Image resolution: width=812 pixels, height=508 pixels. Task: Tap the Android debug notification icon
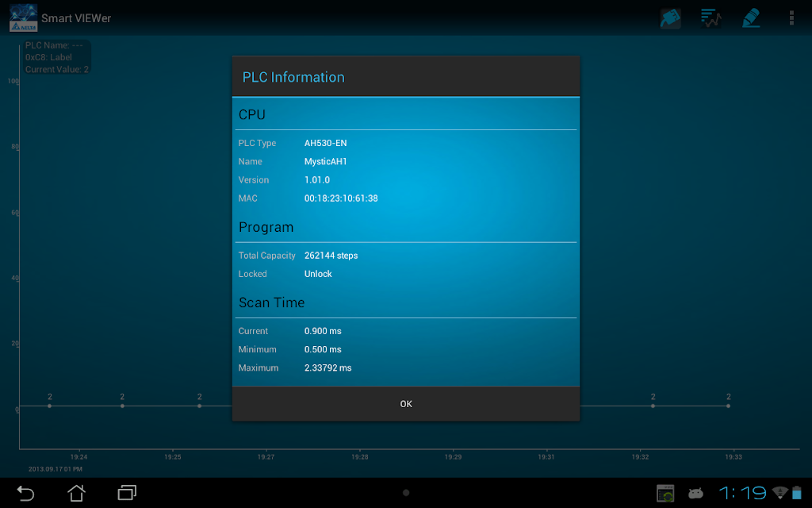coord(695,493)
